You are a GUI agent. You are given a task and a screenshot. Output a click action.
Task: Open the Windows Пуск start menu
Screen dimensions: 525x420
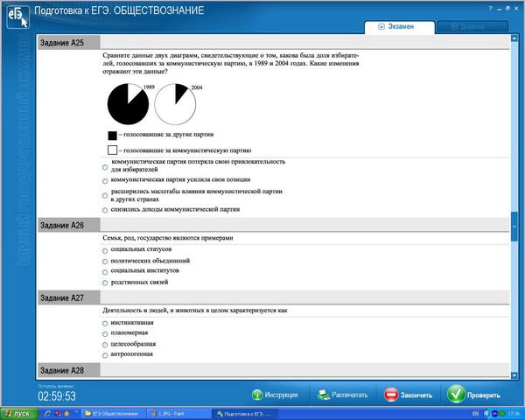(17, 413)
